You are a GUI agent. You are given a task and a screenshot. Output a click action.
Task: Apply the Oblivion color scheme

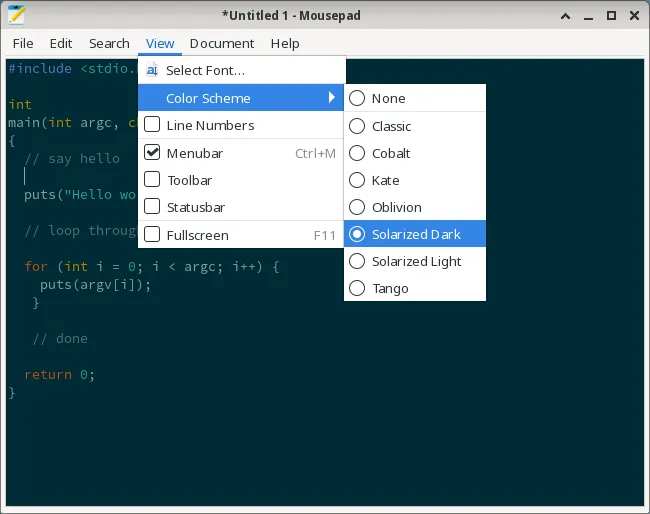pyautogui.click(x=357, y=207)
